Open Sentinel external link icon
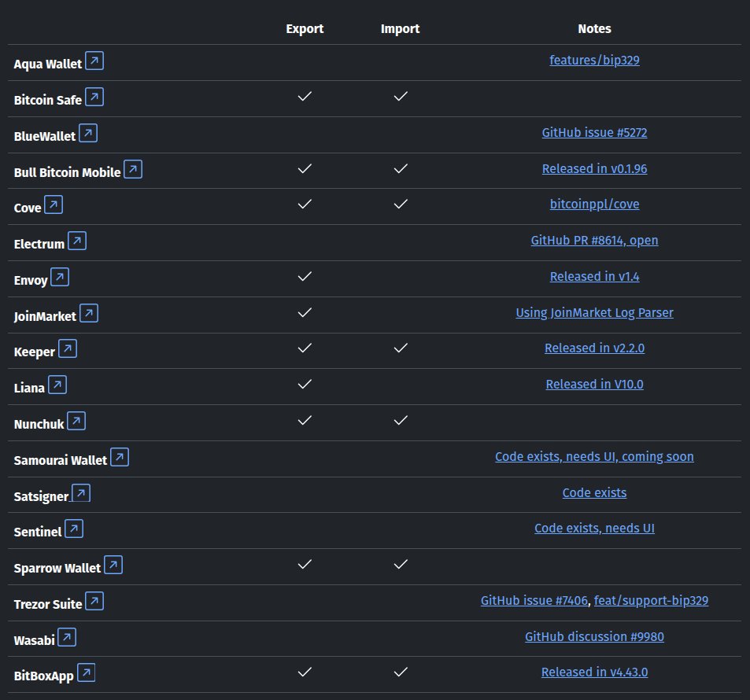This screenshot has height=700, width=750. (74, 529)
